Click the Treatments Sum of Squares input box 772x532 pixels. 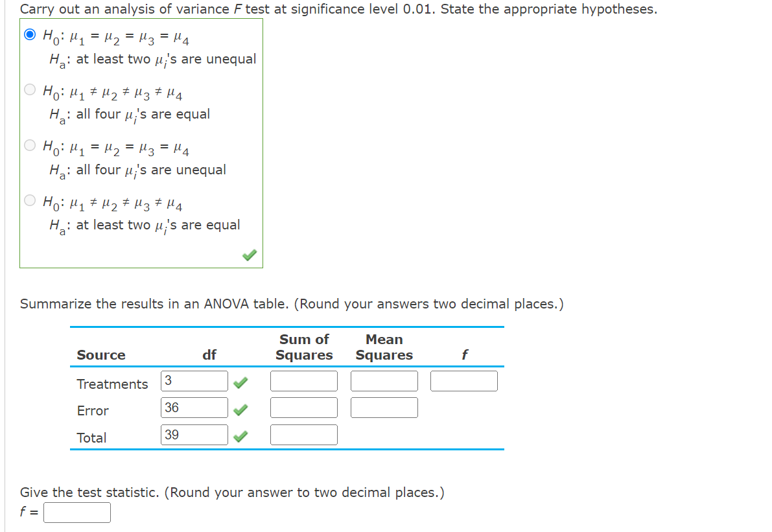point(303,381)
